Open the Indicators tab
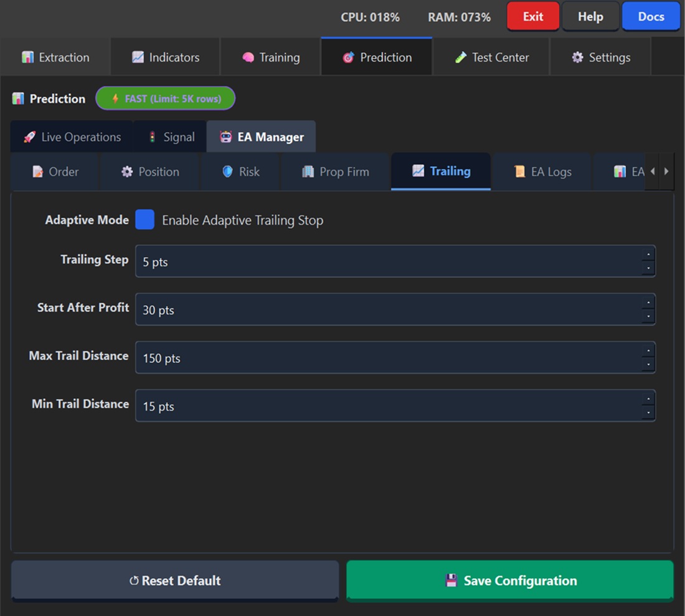 click(x=165, y=57)
